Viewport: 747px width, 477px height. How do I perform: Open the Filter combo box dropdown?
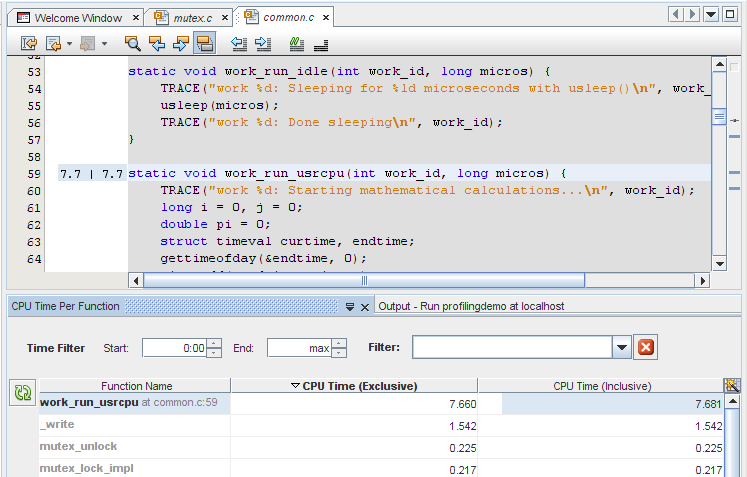click(x=622, y=347)
